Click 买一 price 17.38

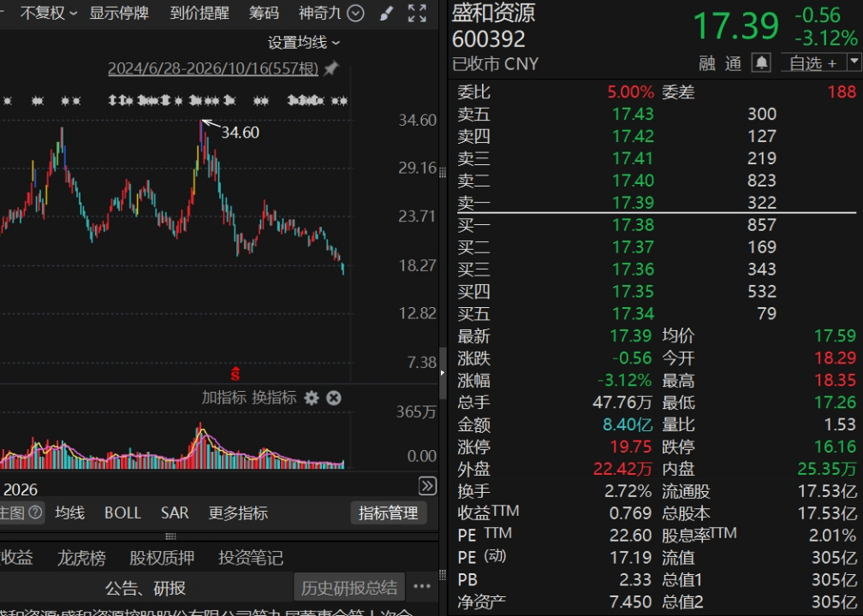pyautogui.click(x=633, y=224)
